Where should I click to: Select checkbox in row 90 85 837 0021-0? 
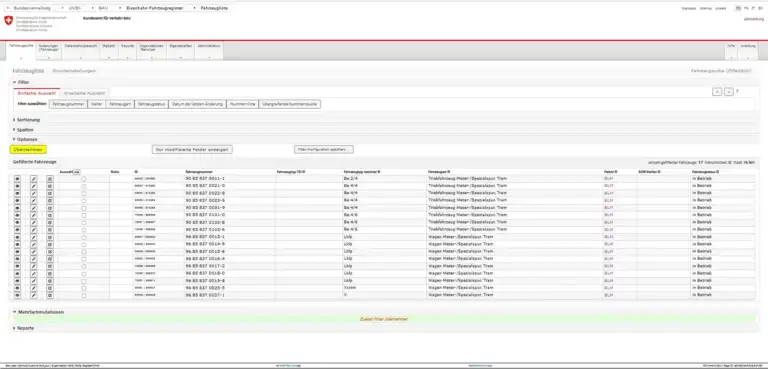click(84, 186)
